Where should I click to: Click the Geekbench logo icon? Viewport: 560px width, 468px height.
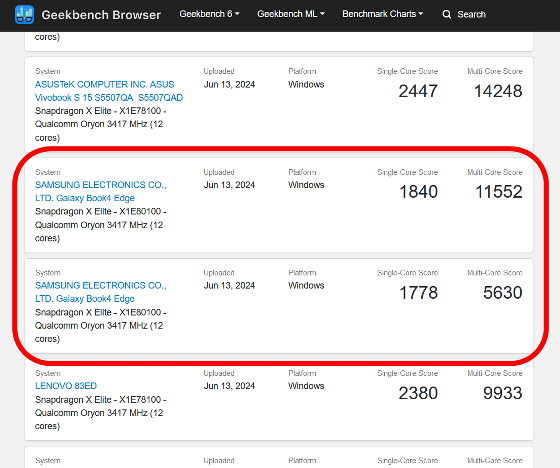(x=24, y=15)
